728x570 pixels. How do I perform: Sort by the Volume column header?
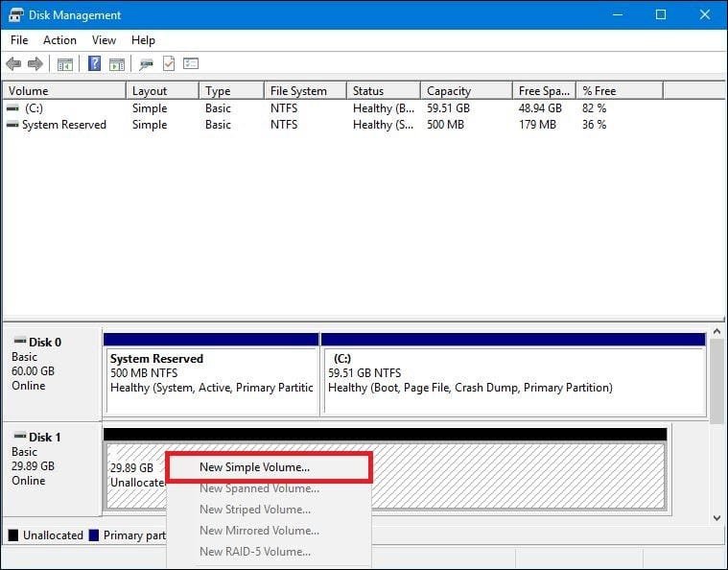pos(64,90)
